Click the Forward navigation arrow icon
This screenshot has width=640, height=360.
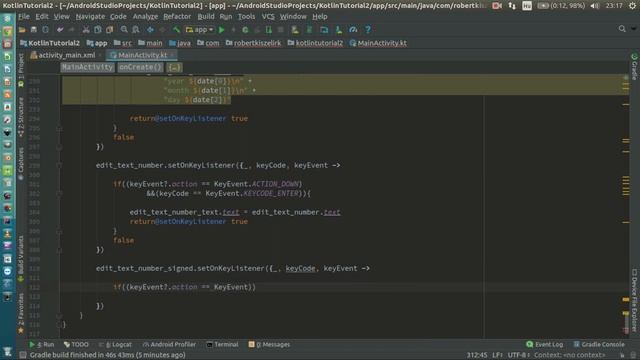coord(162,30)
